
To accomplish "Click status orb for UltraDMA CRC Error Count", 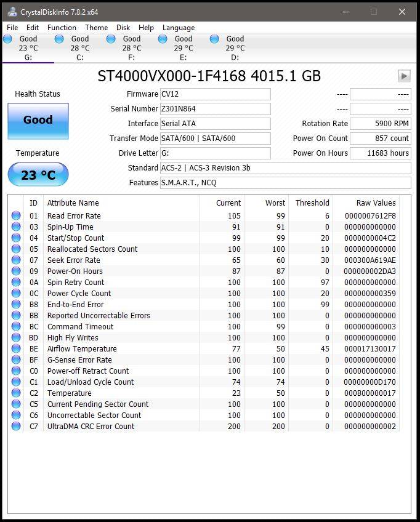I will (16, 426).
